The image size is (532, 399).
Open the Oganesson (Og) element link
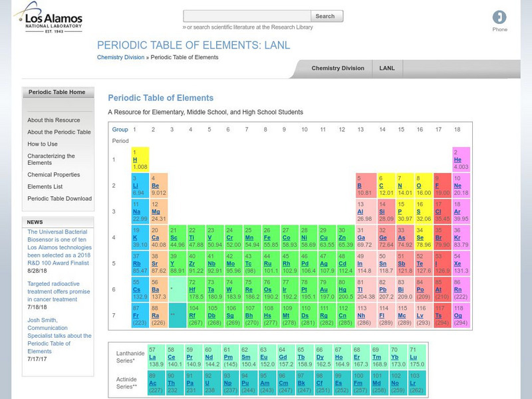coord(458,315)
